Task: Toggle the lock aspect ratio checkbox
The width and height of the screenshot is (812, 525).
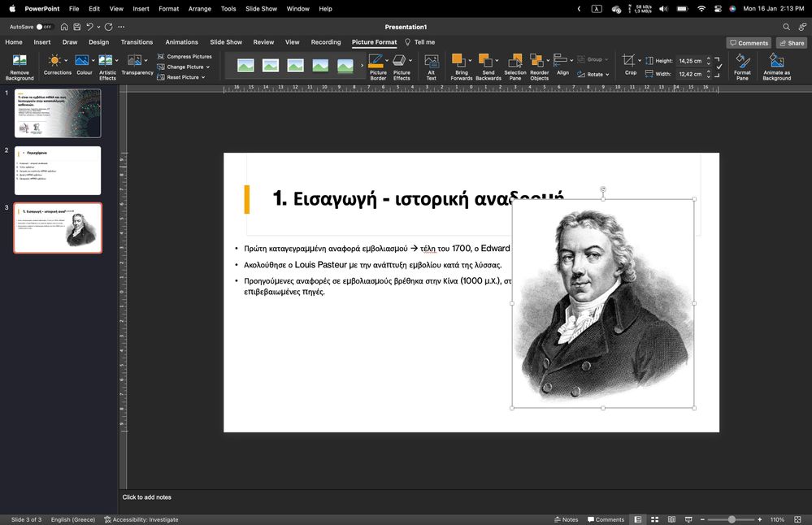Action: [x=719, y=67]
